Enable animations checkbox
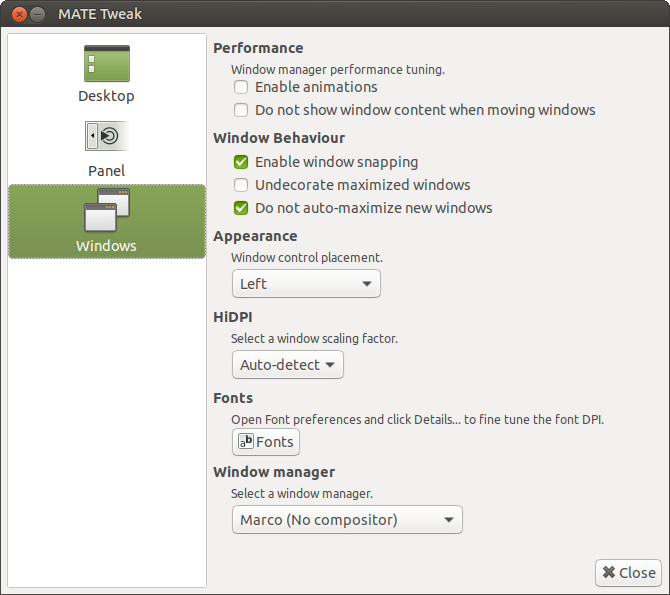 click(241, 88)
